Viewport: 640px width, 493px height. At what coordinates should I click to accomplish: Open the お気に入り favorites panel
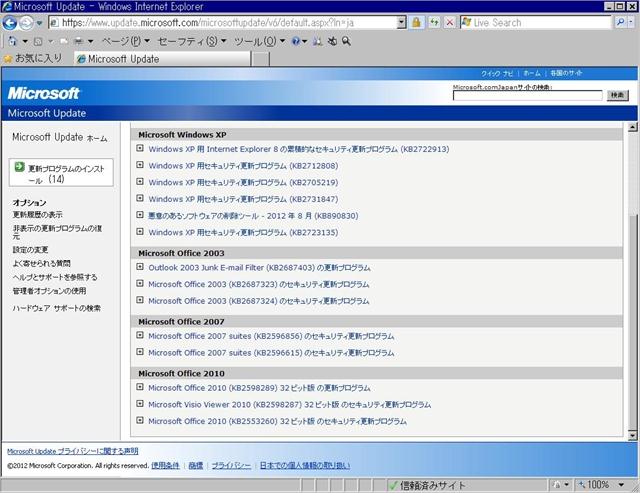tap(33, 59)
